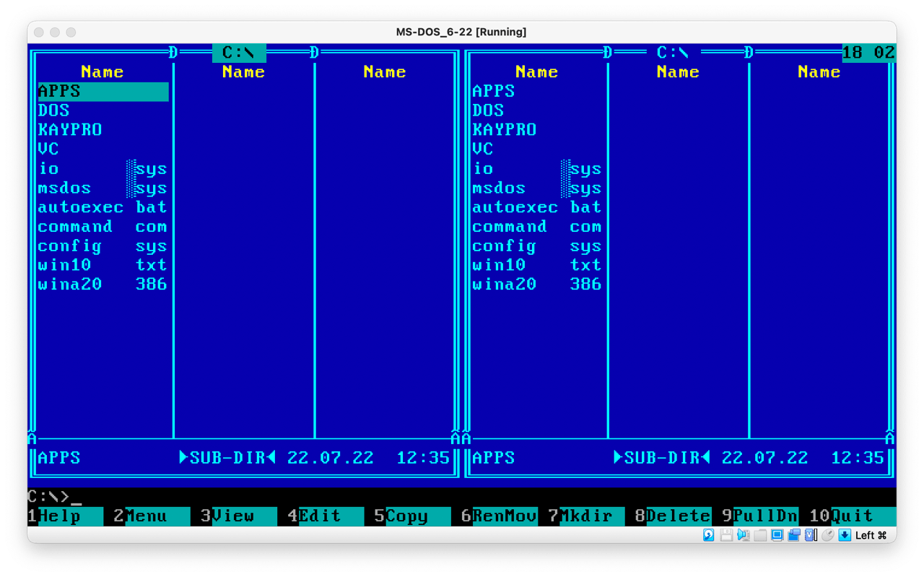Select win10 txt in left panel

[103, 266]
